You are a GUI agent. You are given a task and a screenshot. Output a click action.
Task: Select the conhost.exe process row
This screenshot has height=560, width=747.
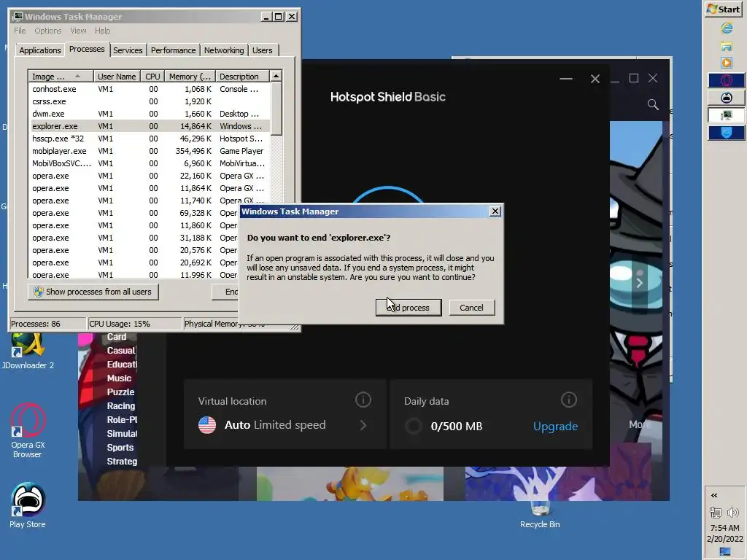[x=149, y=89]
